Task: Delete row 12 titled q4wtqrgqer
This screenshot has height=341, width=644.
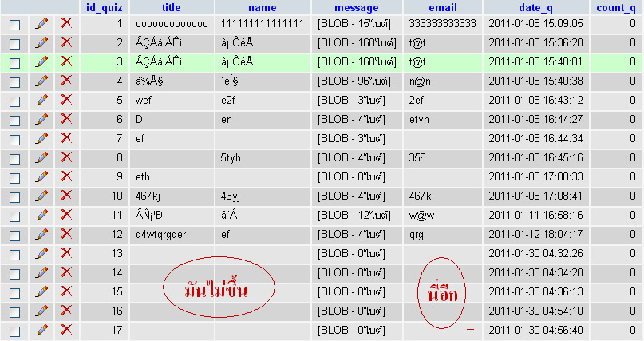Action: (x=66, y=234)
